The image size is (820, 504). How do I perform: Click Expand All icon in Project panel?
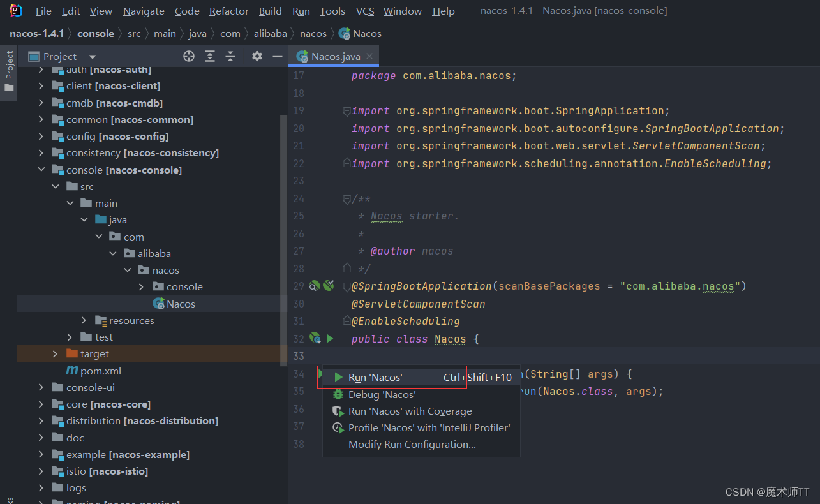pos(210,56)
